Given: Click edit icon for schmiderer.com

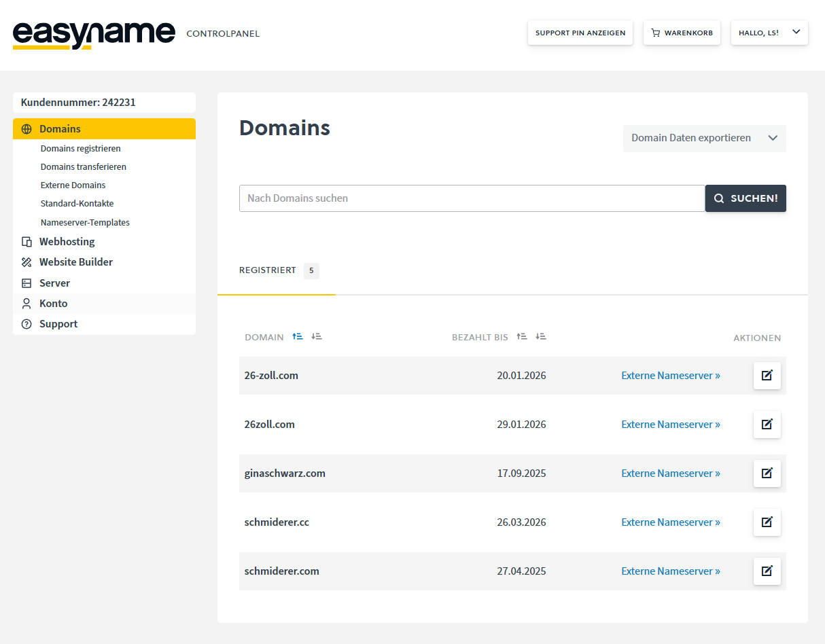Looking at the screenshot, I should point(767,571).
